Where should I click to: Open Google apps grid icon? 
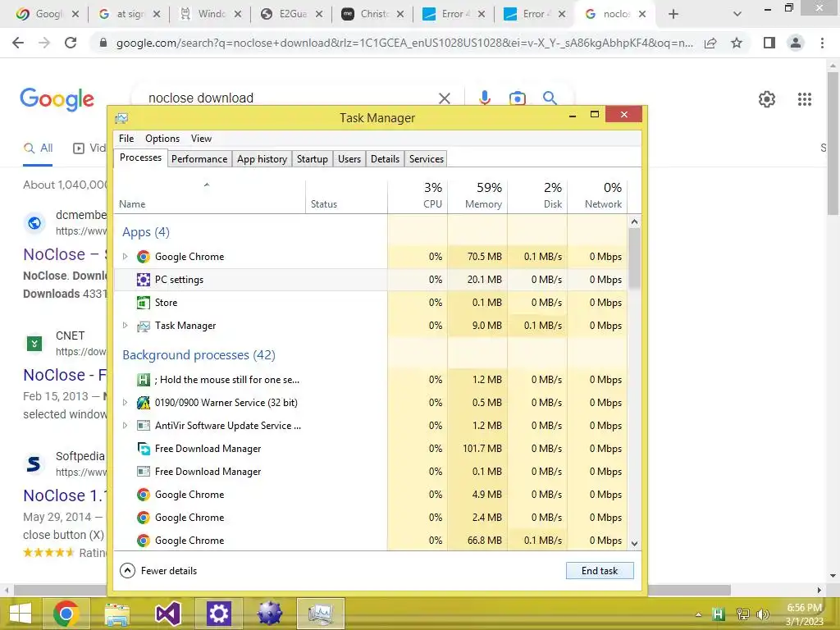click(805, 99)
